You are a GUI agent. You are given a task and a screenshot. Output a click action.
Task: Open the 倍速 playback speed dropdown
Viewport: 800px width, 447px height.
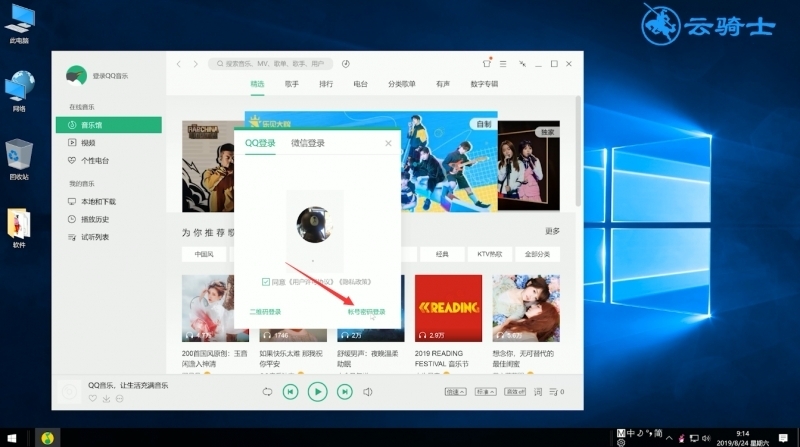455,392
